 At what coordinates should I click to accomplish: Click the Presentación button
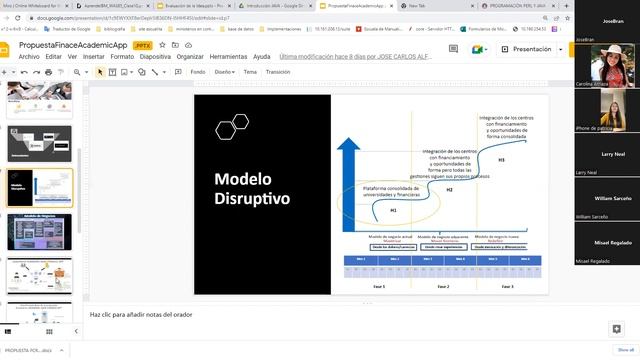[527, 49]
